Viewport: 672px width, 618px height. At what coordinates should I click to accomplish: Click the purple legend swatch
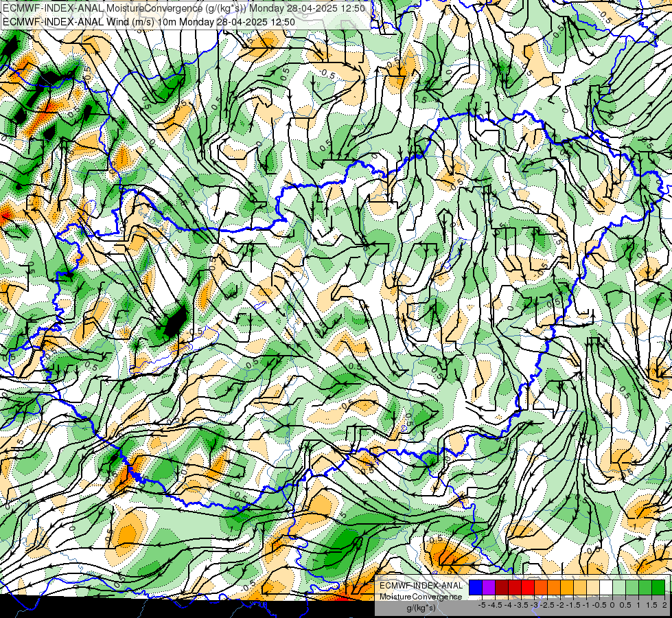click(x=489, y=588)
